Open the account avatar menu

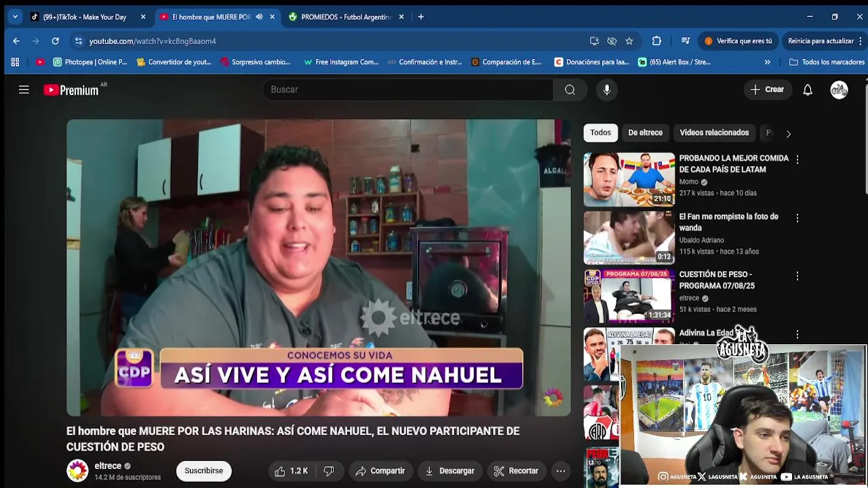coord(840,89)
